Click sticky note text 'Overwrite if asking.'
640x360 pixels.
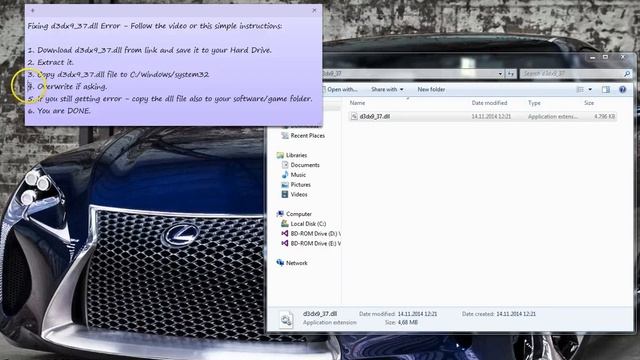click(72, 87)
